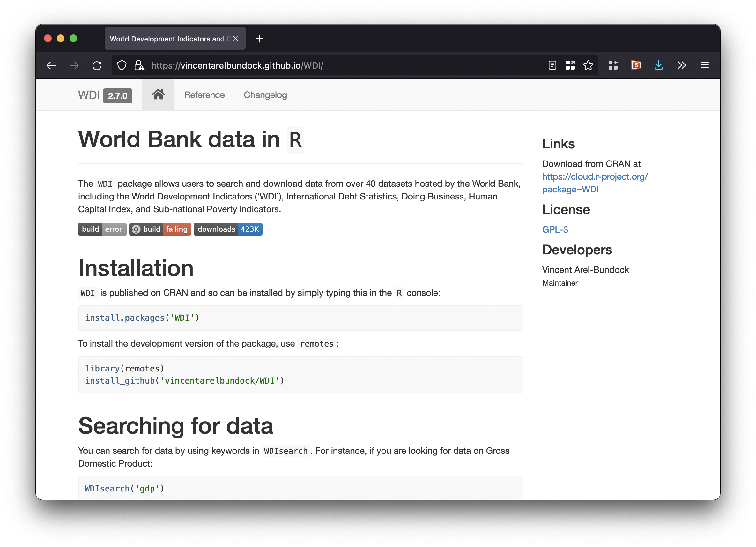
Task: Open the hamburger application menu
Action: click(x=705, y=65)
